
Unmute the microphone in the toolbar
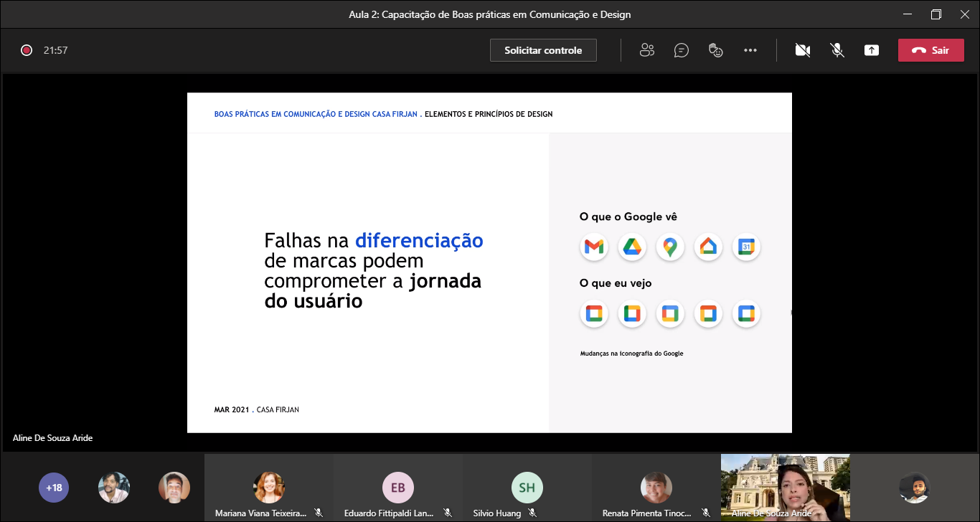(x=837, y=50)
